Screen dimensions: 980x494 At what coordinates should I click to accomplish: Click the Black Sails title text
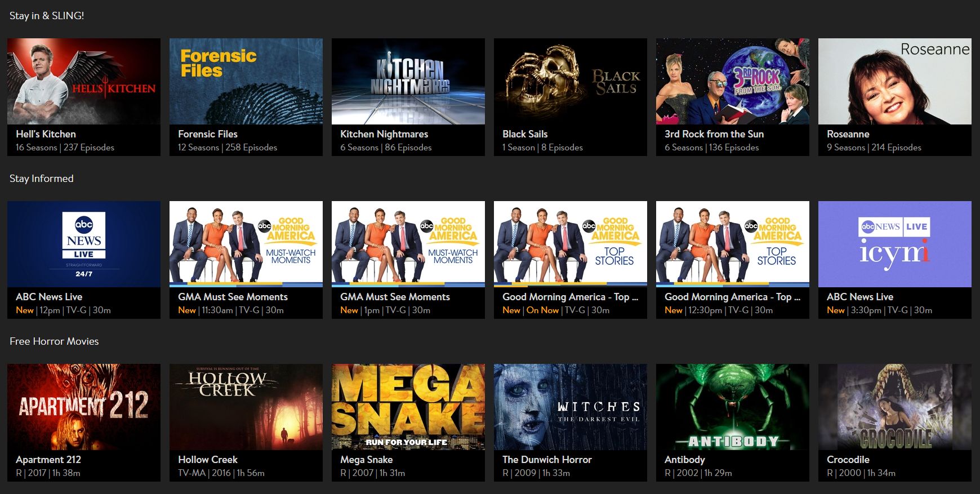click(525, 134)
